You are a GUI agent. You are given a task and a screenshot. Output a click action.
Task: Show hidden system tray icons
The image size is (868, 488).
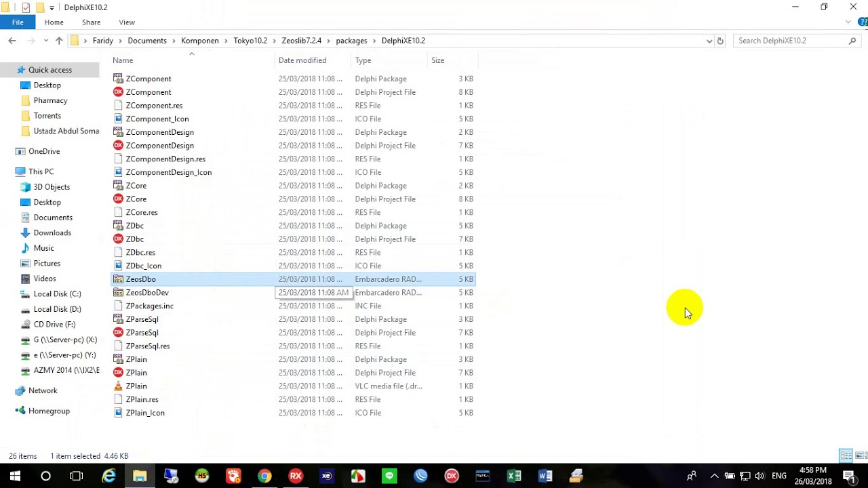[714, 476]
